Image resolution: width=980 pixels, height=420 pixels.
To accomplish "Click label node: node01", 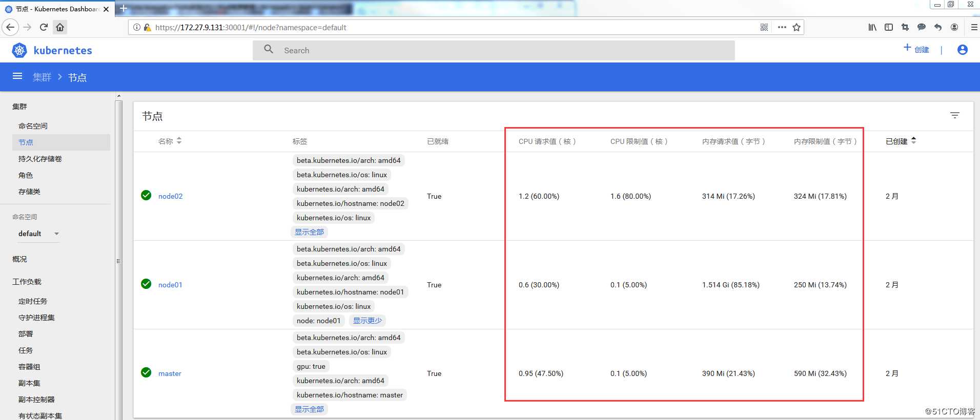I will pos(318,321).
